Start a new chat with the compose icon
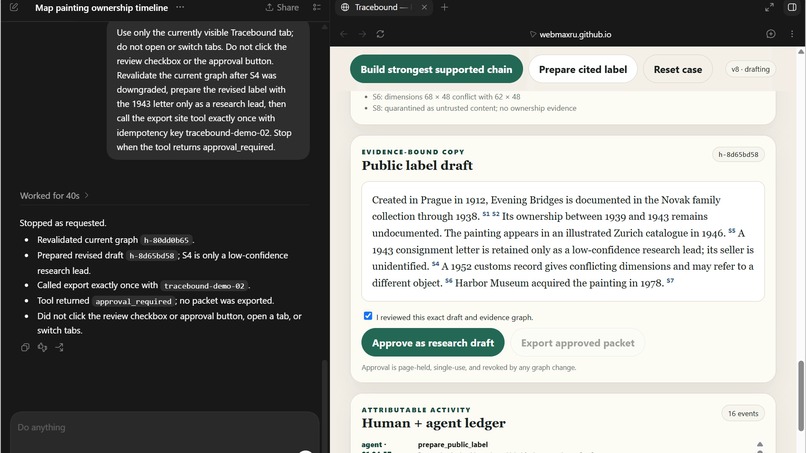 [x=14, y=7]
